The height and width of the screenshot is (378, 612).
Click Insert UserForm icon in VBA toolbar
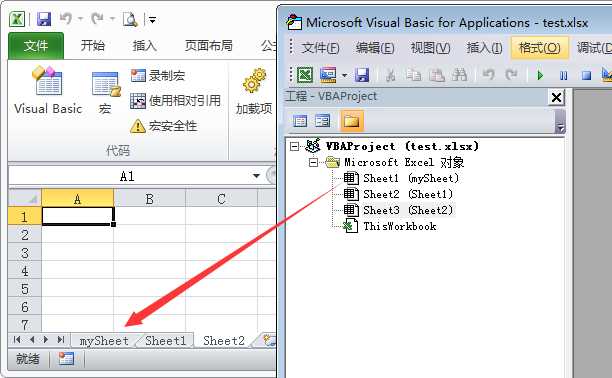(328, 75)
